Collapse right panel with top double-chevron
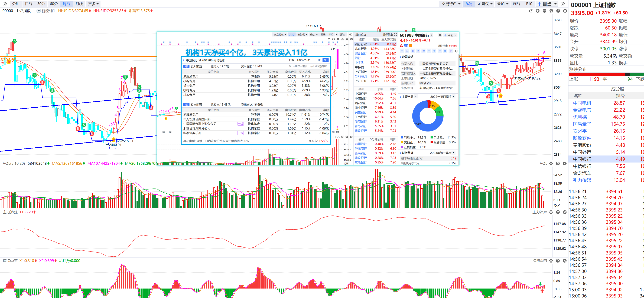Viewport: 644px width, 298px height. [x=563, y=4]
